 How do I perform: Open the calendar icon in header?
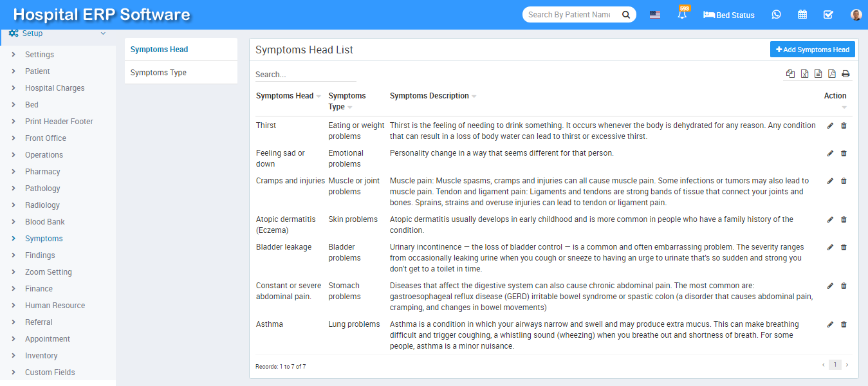[802, 14]
